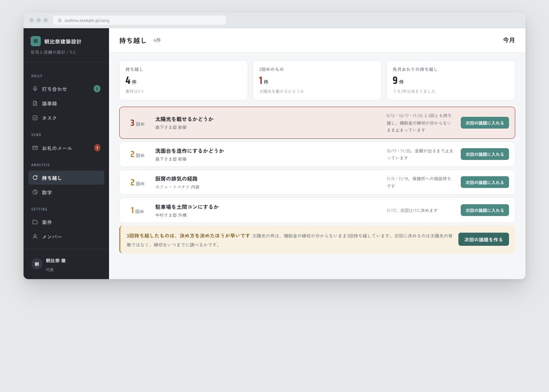This screenshot has width=549, height=392.
Task: Select the 先月おわりの持ち越し summary card
Action: (x=451, y=80)
